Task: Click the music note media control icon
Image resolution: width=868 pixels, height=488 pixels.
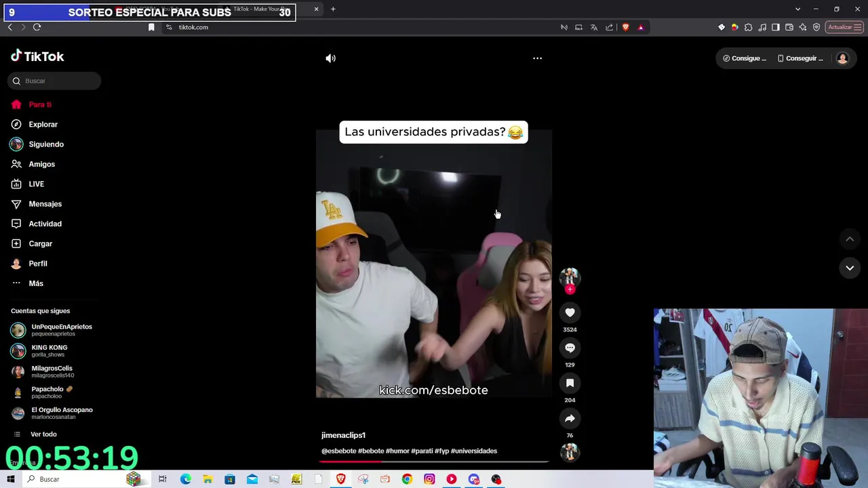Action: click(762, 27)
